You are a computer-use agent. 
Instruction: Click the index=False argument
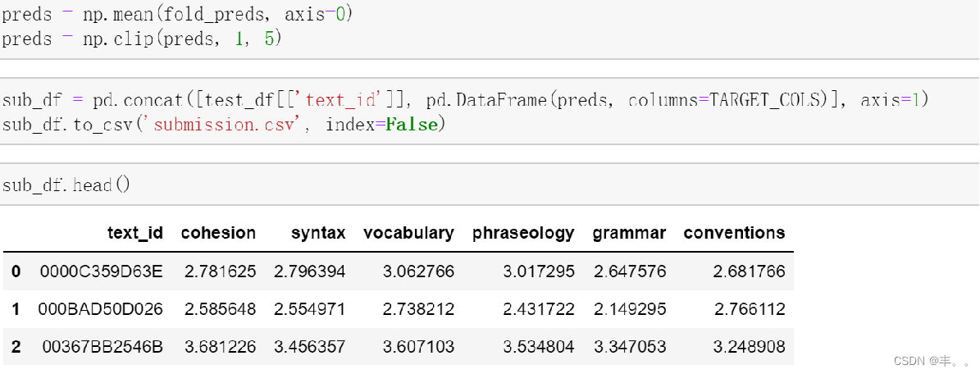tap(382, 125)
